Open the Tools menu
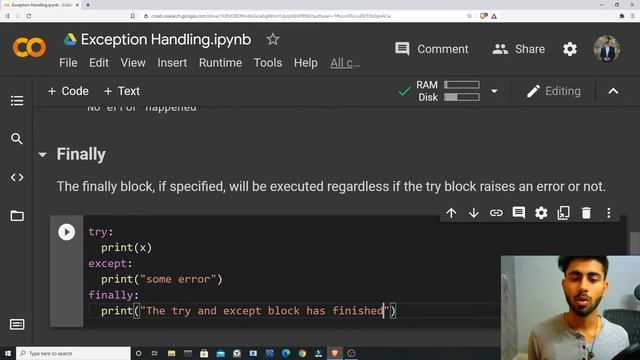 (x=268, y=63)
